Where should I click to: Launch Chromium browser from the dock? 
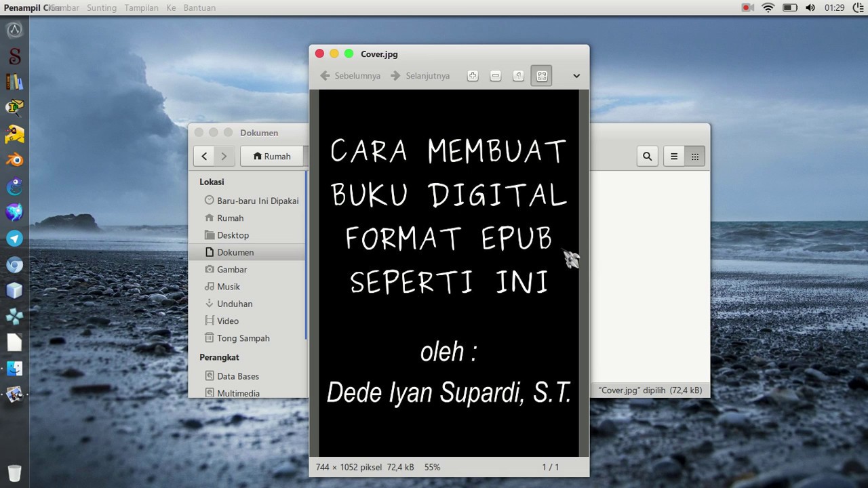click(x=14, y=264)
